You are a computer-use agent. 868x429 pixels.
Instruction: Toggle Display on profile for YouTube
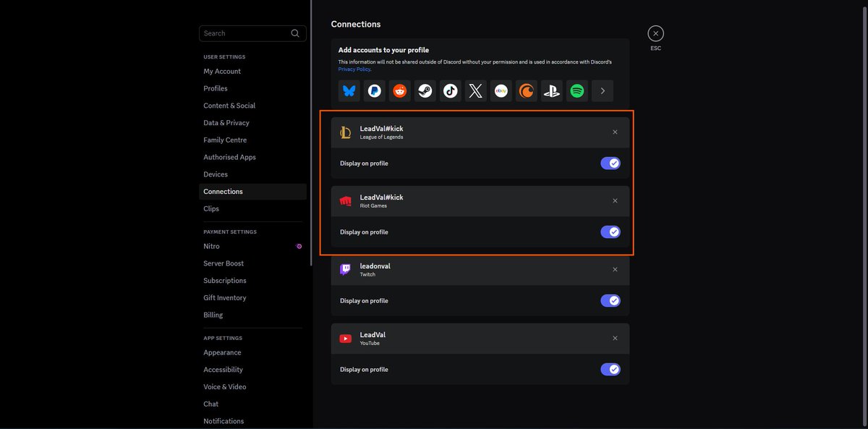(610, 370)
